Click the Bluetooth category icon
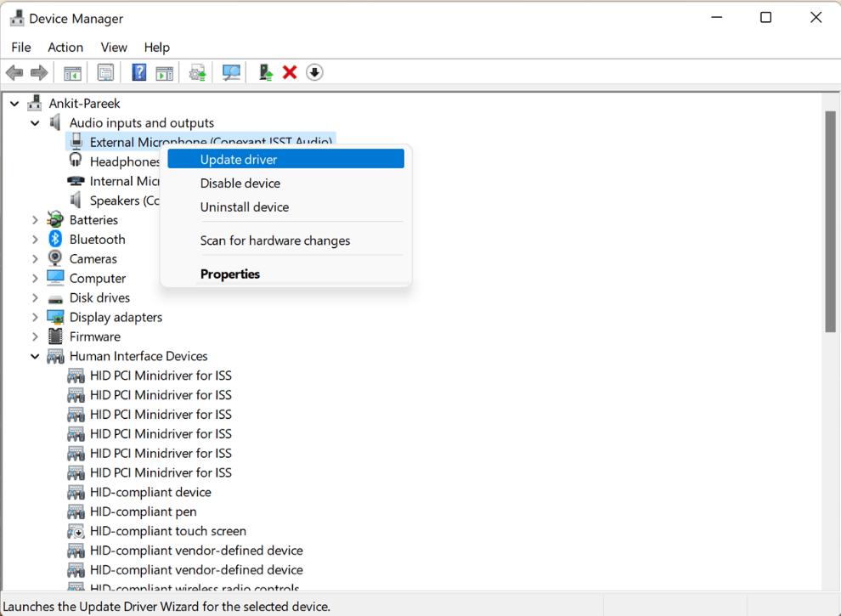The height and width of the screenshot is (616, 841). coord(55,239)
